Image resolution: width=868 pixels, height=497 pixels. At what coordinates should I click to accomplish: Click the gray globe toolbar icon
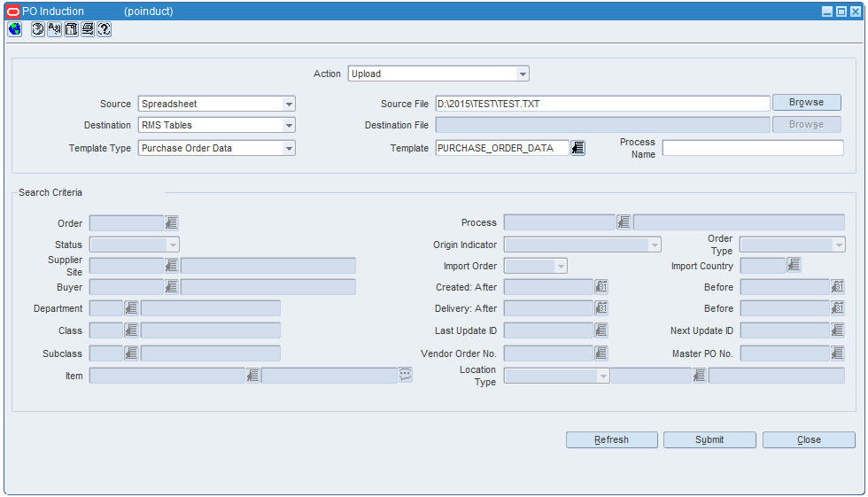37,29
